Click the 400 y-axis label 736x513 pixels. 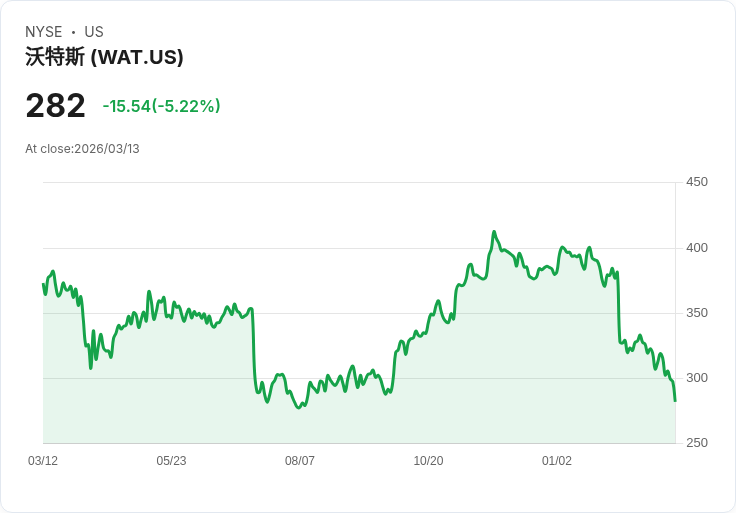(696, 248)
